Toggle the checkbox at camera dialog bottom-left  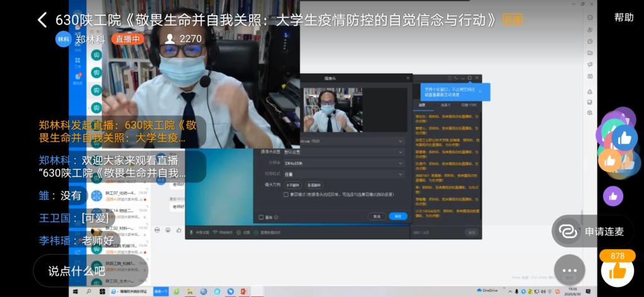click(262, 217)
